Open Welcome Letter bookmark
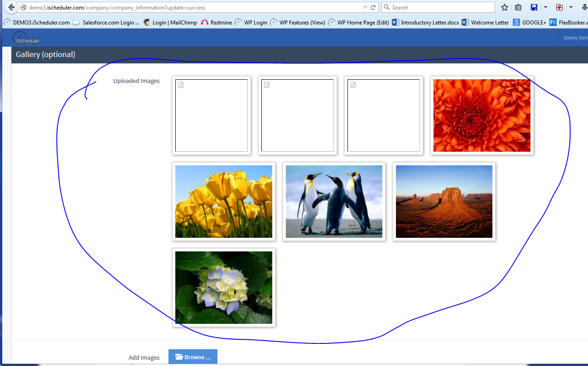 point(486,22)
